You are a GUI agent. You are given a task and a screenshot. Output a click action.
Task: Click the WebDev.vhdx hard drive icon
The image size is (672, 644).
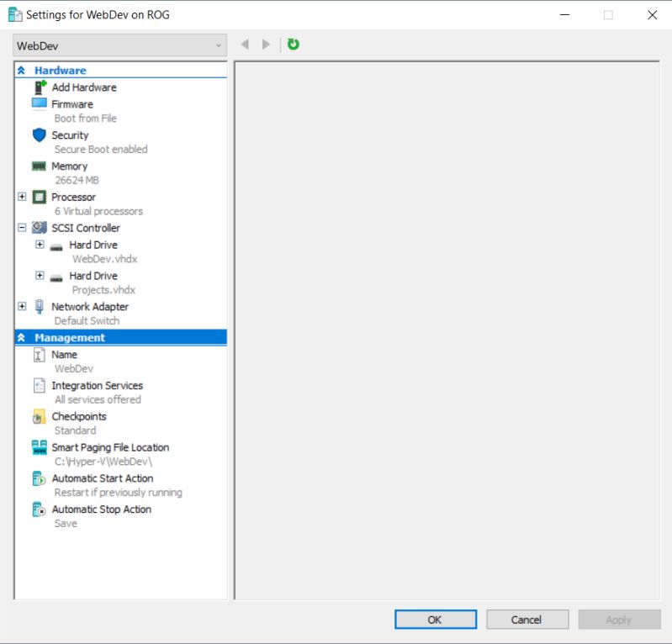coord(56,247)
